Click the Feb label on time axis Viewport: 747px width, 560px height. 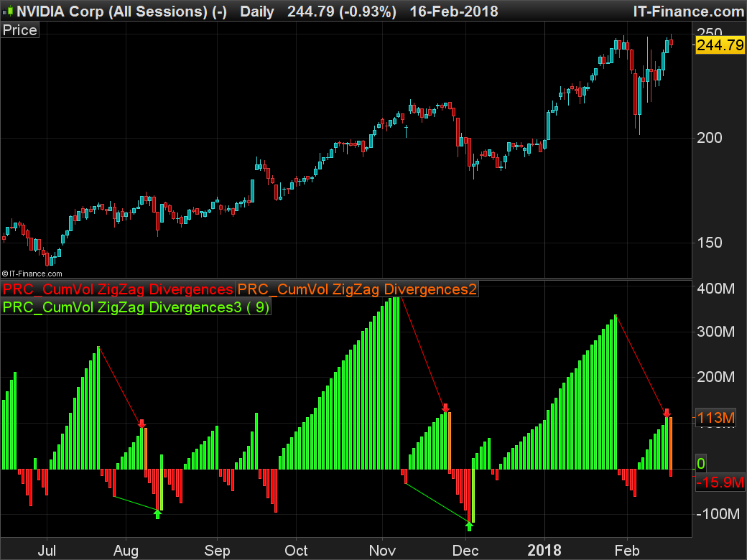(x=627, y=551)
